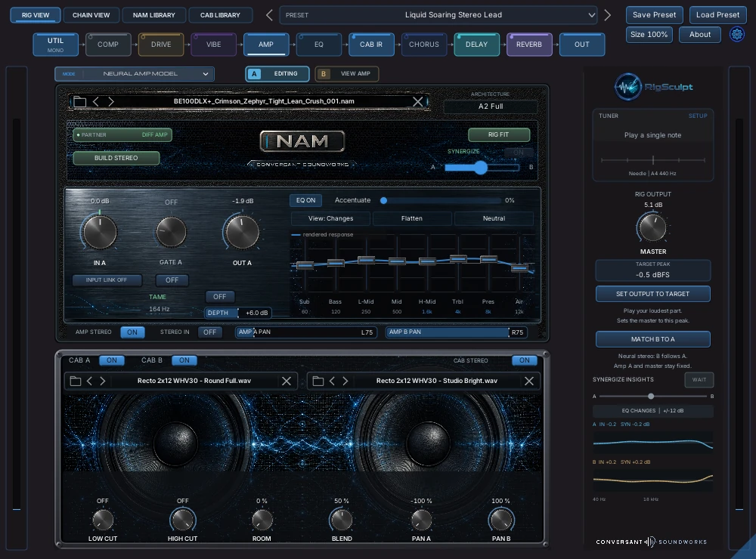Image resolution: width=756 pixels, height=559 pixels.
Task: Click the SET OUTPUT TO TARGET button
Action: (x=653, y=294)
